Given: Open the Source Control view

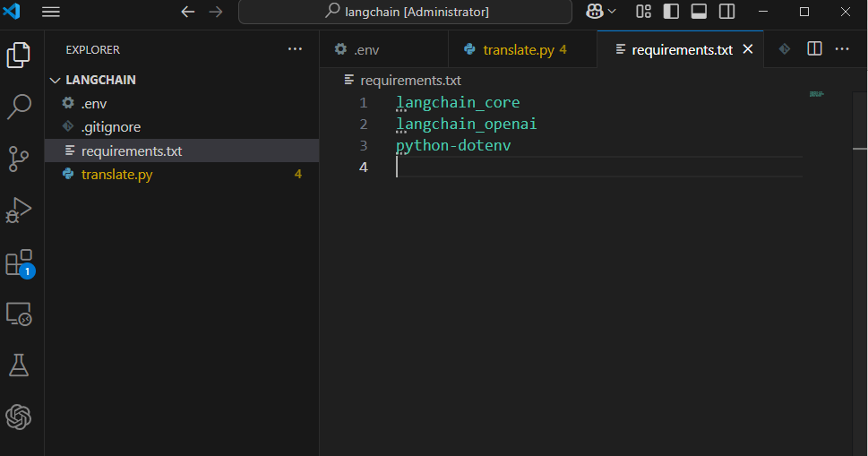Looking at the screenshot, I should [x=19, y=159].
